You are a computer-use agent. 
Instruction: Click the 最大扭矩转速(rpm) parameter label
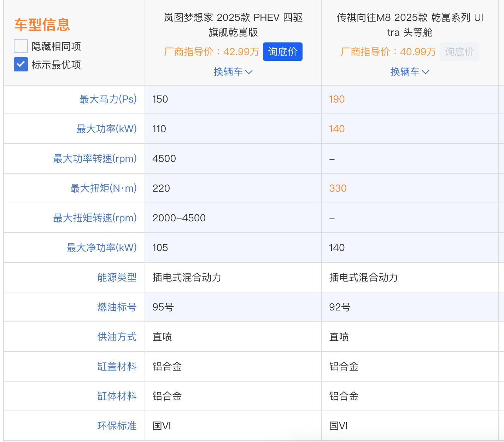click(95, 218)
